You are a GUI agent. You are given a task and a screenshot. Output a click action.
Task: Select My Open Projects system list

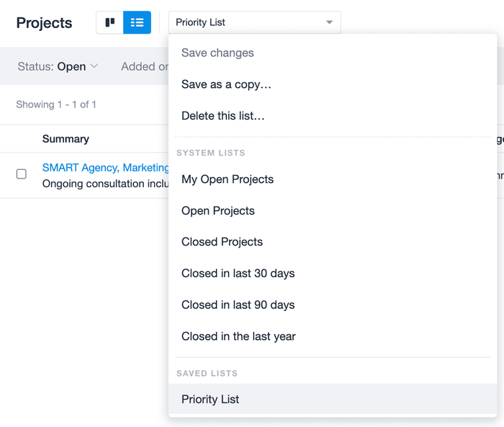click(228, 179)
